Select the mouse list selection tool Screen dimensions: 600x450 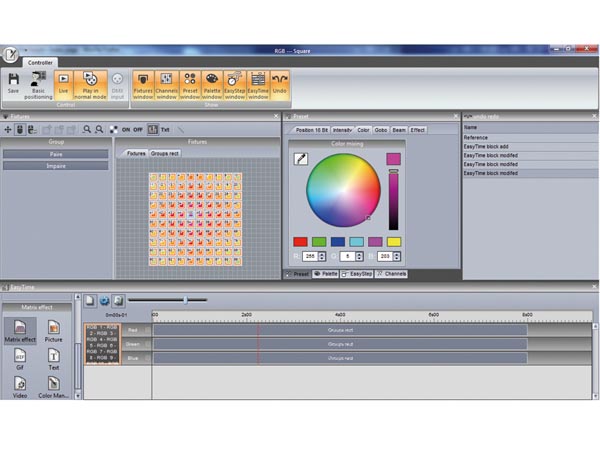coord(32,130)
